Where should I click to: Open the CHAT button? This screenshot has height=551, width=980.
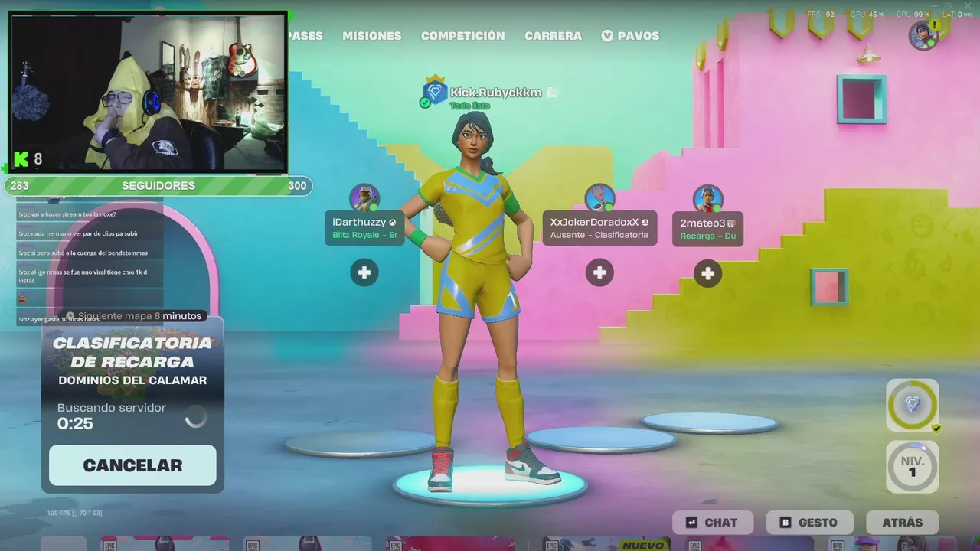[712, 523]
